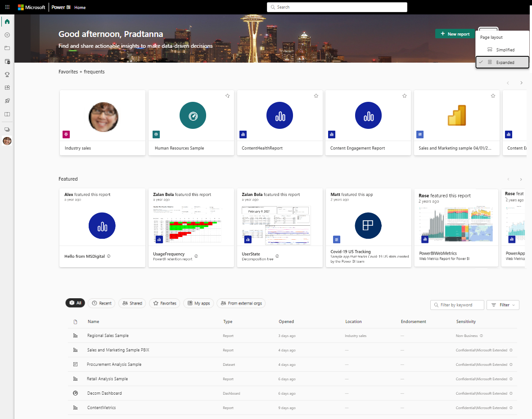This screenshot has width=532, height=419.
Task: Click the report icon beside Regional Sales Sample
Action: 75,336
